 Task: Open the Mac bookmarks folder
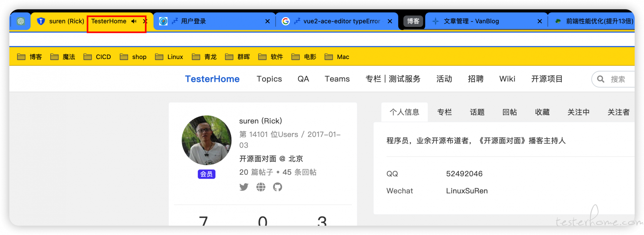point(337,57)
